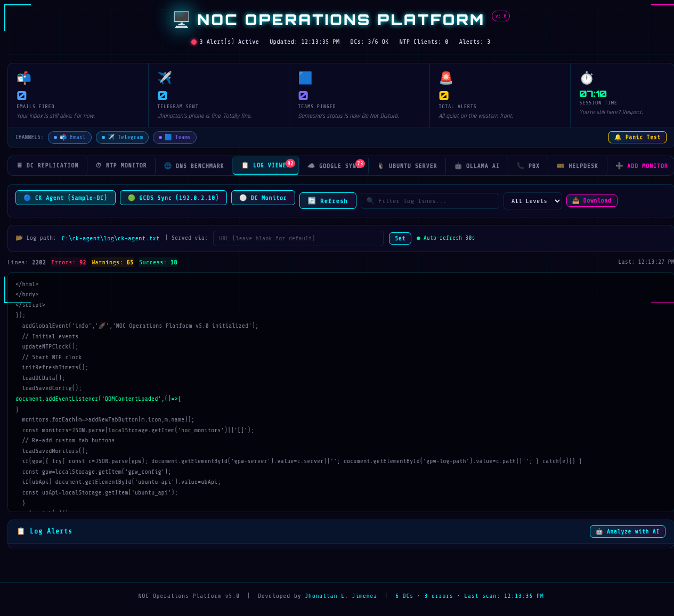
Task: Click the airplane Telegram Sent icon
Action: (x=165, y=78)
